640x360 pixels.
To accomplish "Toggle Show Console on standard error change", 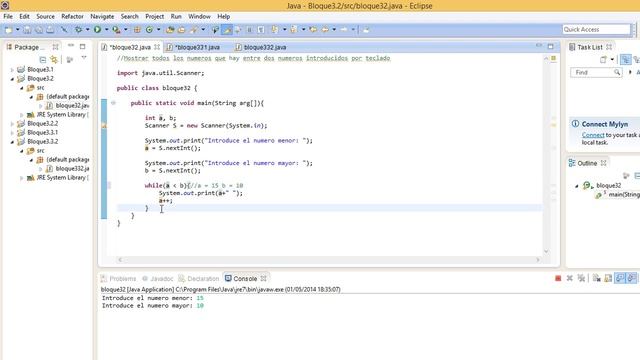I will tap(631, 278).
